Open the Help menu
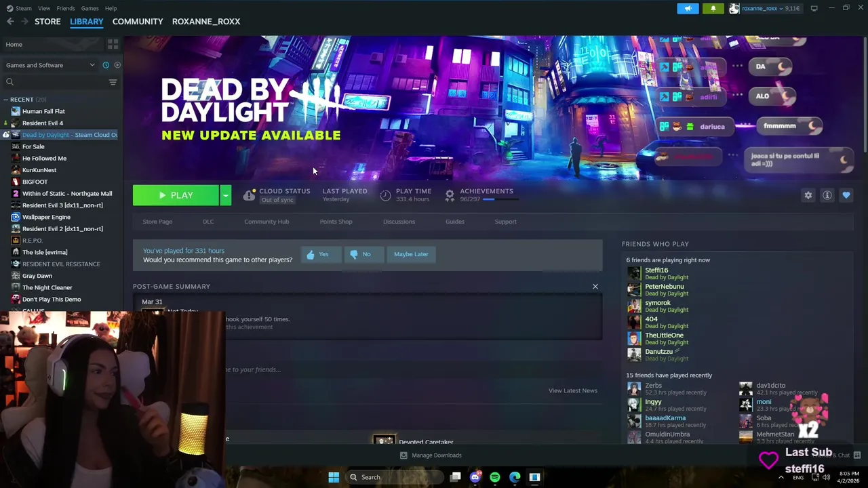Image resolution: width=868 pixels, height=488 pixels. (x=111, y=8)
